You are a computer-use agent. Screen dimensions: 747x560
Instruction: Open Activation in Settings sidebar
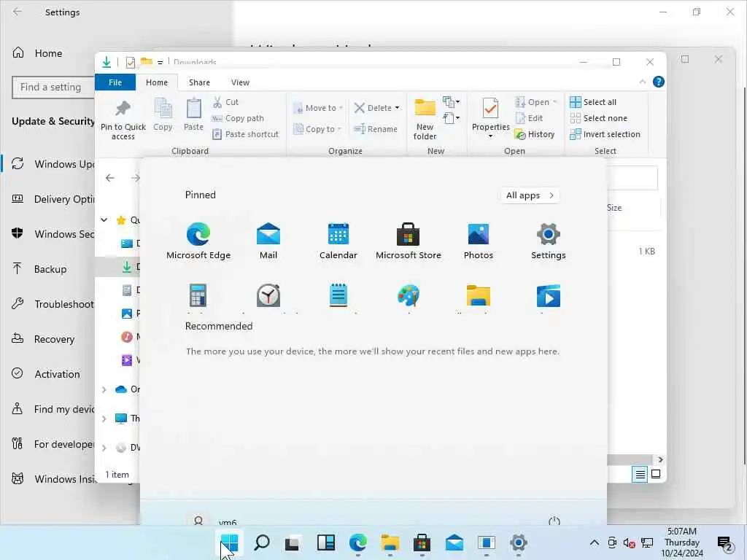coord(47,374)
